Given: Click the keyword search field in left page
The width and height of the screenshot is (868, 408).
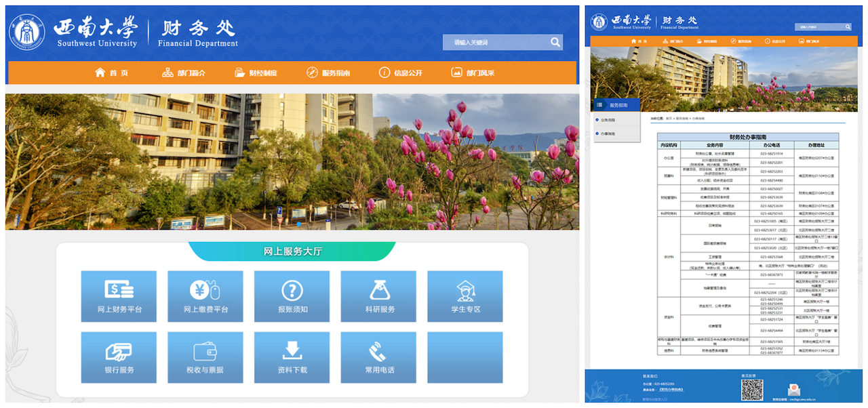Looking at the screenshot, I should [495, 43].
